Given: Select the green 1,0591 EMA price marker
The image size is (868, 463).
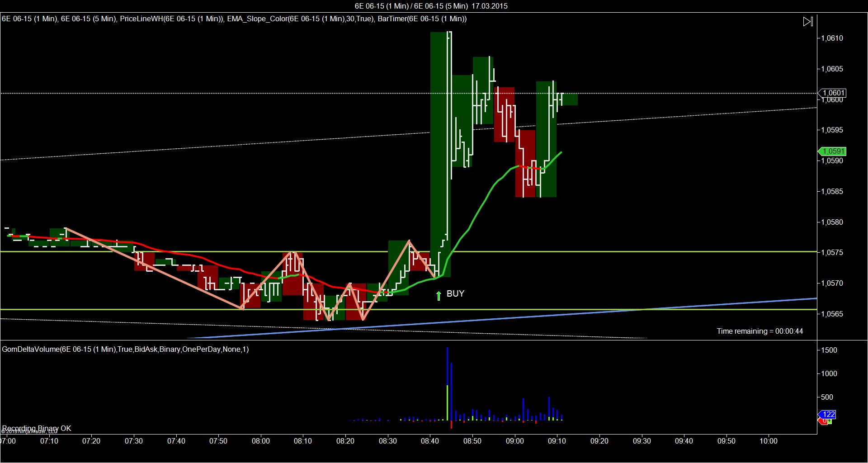Looking at the screenshot, I should click(832, 151).
